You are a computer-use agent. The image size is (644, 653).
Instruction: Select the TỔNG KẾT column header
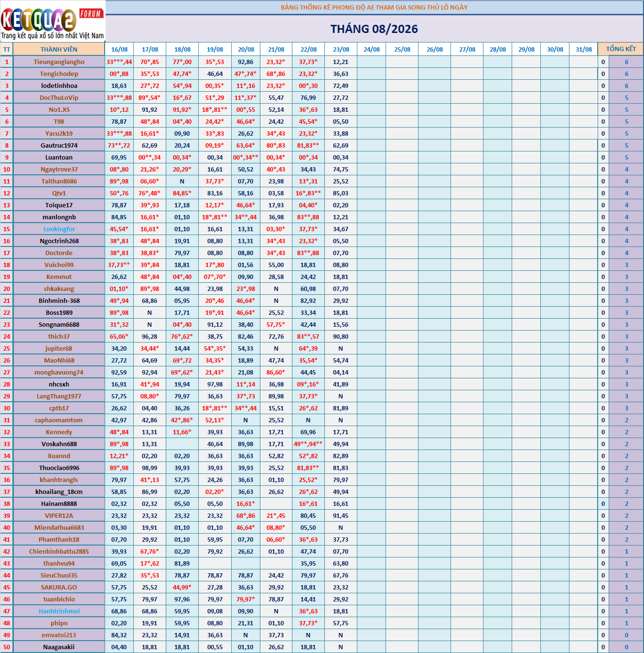tap(621, 49)
